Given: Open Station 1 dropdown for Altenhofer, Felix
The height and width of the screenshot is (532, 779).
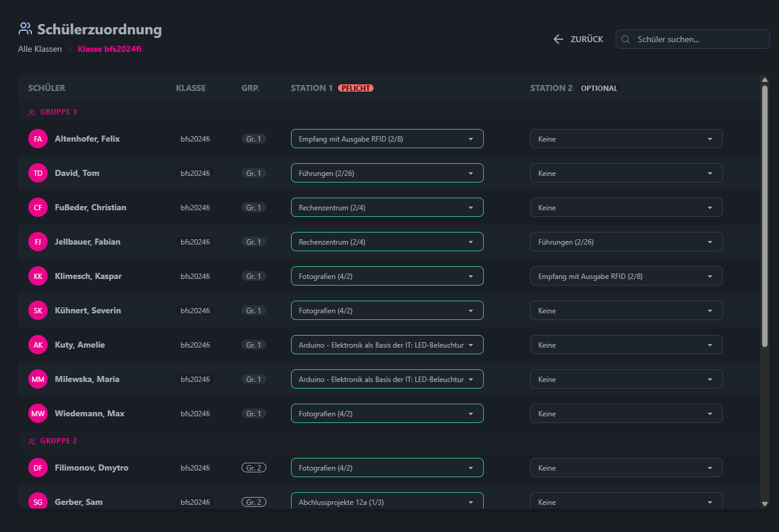Looking at the screenshot, I should pyautogui.click(x=387, y=139).
